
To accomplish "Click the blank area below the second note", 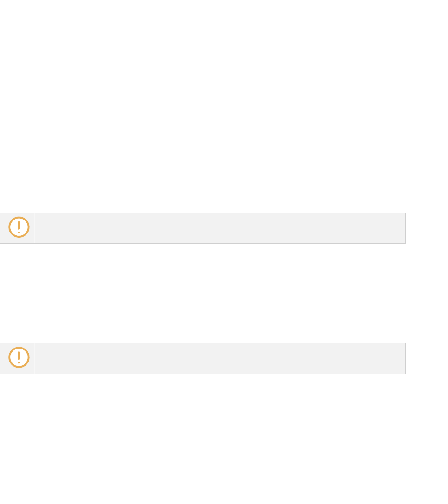I will (224, 438).
